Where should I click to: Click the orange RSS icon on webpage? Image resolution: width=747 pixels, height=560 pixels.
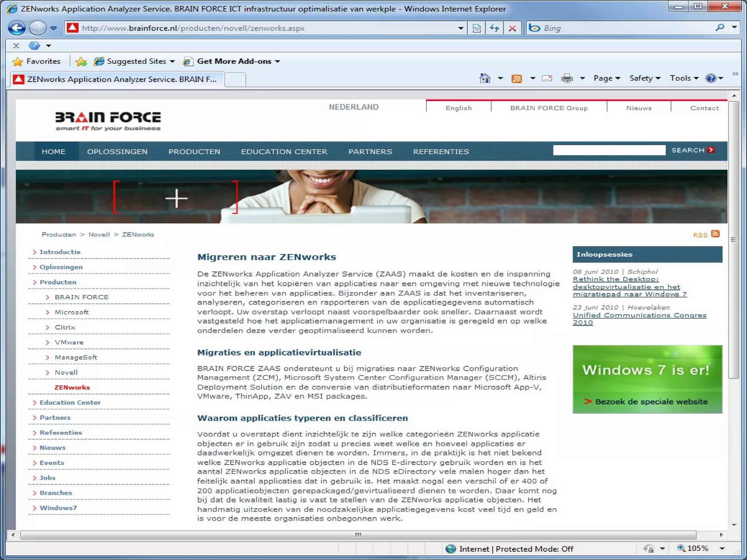[715, 234]
